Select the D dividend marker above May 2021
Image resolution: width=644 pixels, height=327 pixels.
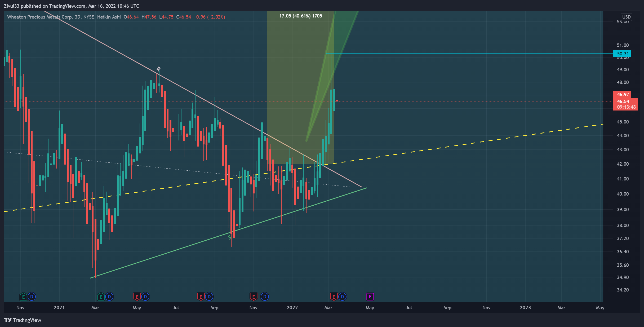click(145, 297)
